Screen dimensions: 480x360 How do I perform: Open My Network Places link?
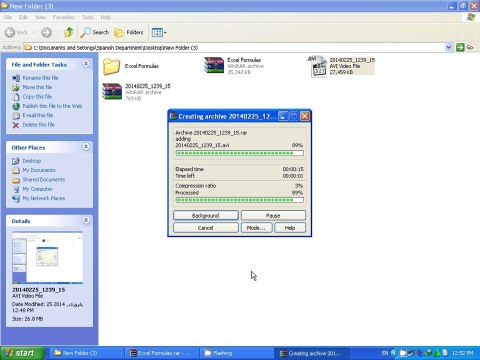[x=44, y=198]
